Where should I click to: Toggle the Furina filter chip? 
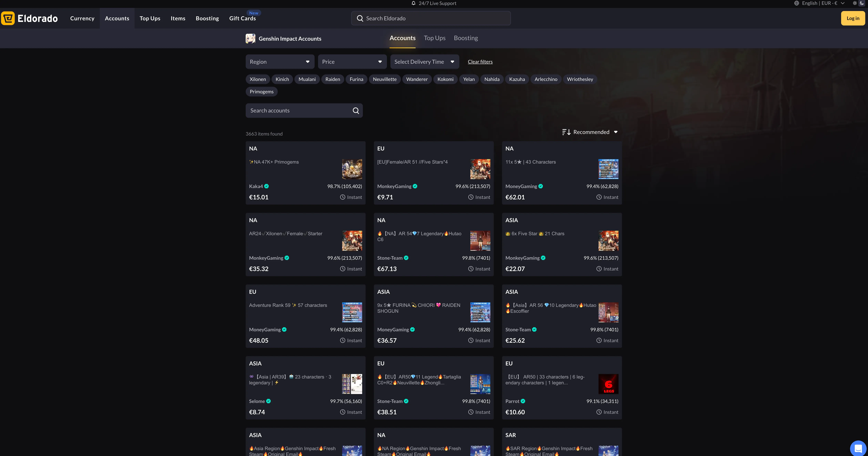356,79
